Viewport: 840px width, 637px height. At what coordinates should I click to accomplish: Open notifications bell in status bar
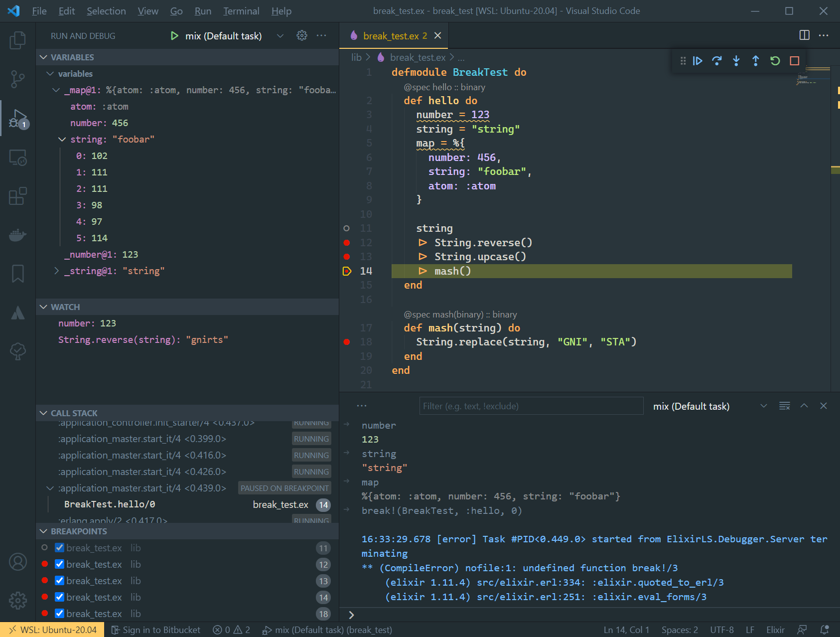point(825,630)
